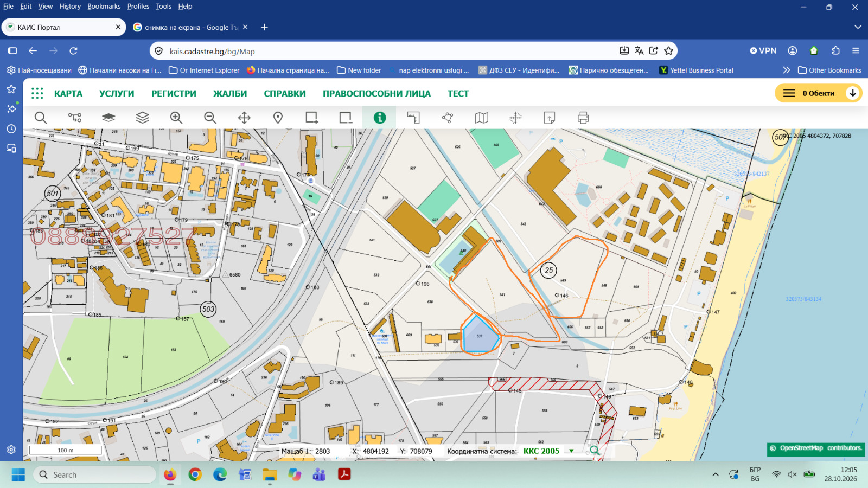The width and height of the screenshot is (868, 488).
Task: Click the rectangle add selection tool
Action: (312, 118)
